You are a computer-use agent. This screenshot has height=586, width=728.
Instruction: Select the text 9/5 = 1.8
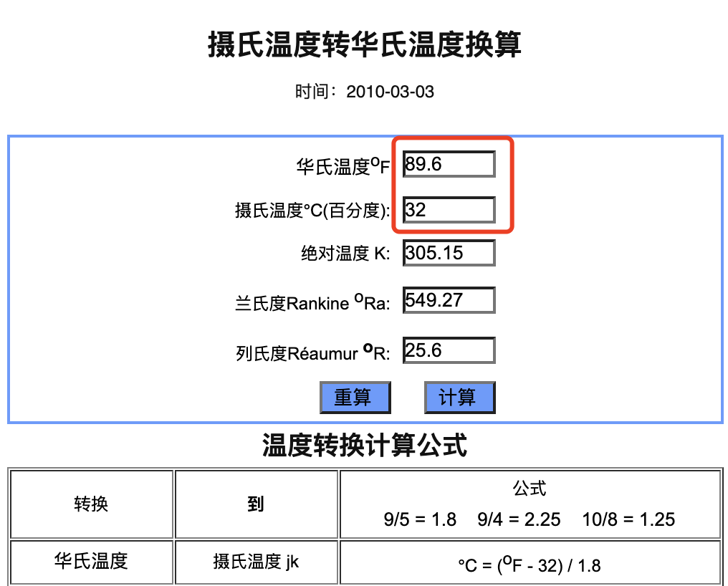(x=420, y=519)
